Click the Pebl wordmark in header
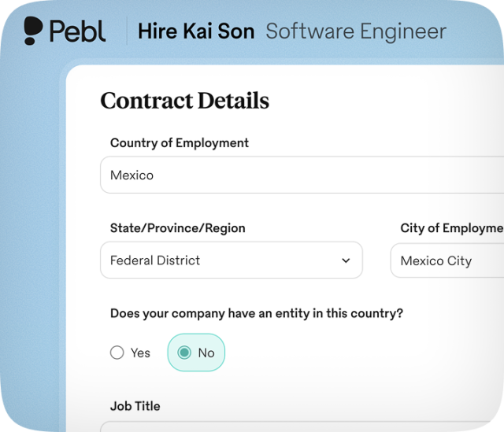Image resolution: width=504 pixels, height=432 pixels. [x=76, y=31]
